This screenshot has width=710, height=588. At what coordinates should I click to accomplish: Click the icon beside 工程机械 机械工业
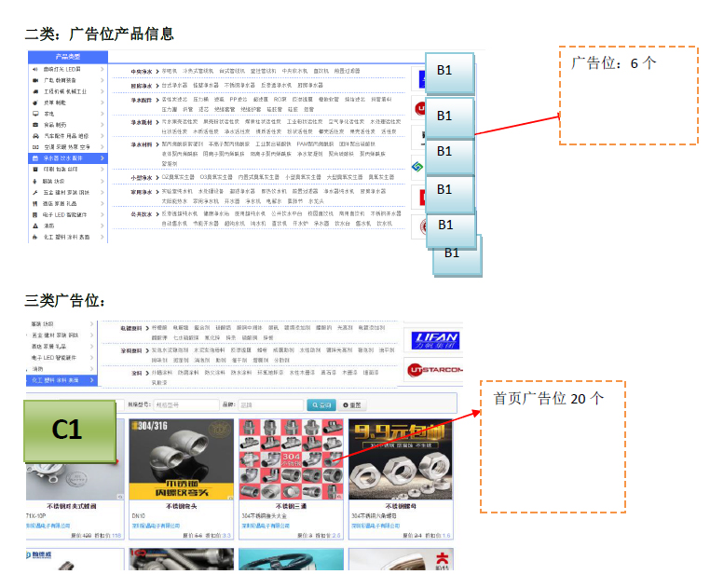tap(34, 91)
